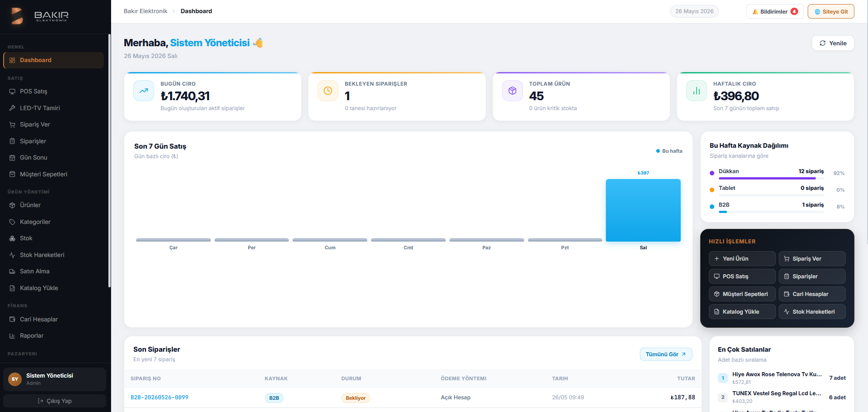This screenshot has width=868, height=412.
Task: Click the waving hand emoji in greeting
Action: (x=258, y=43)
